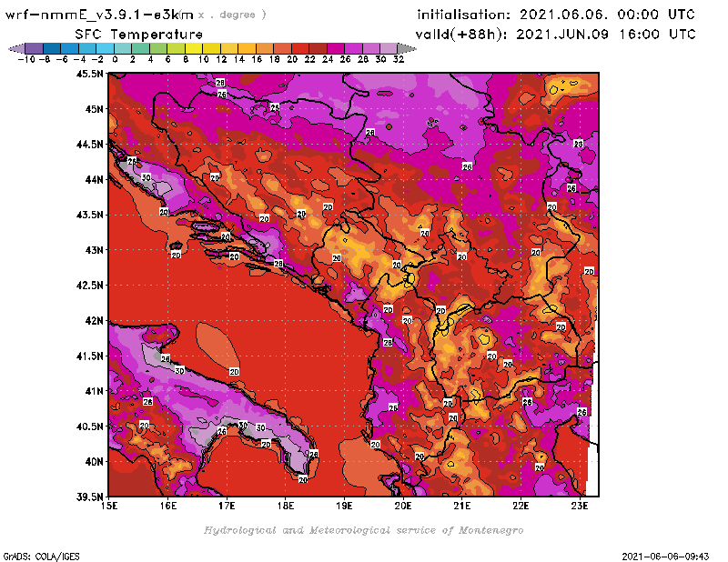Click the 'SFC Temperature' heading

(139, 35)
